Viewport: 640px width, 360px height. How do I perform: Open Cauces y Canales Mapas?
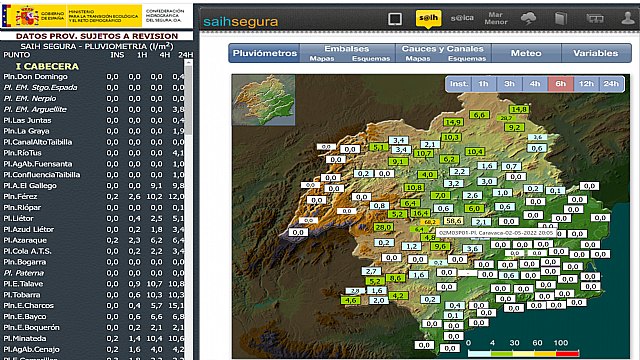point(418,58)
